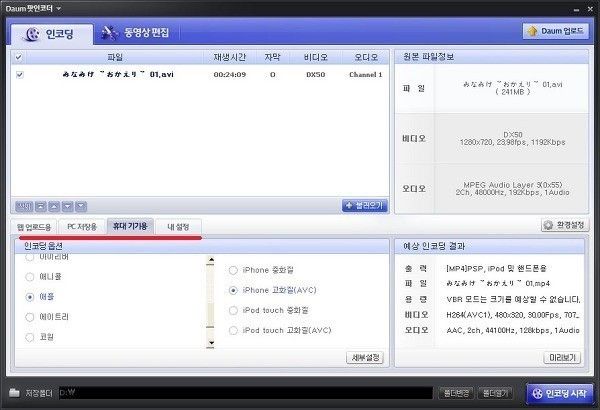Click the 재생시간 column header
This screenshot has width=600, height=410.
coord(230,57)
